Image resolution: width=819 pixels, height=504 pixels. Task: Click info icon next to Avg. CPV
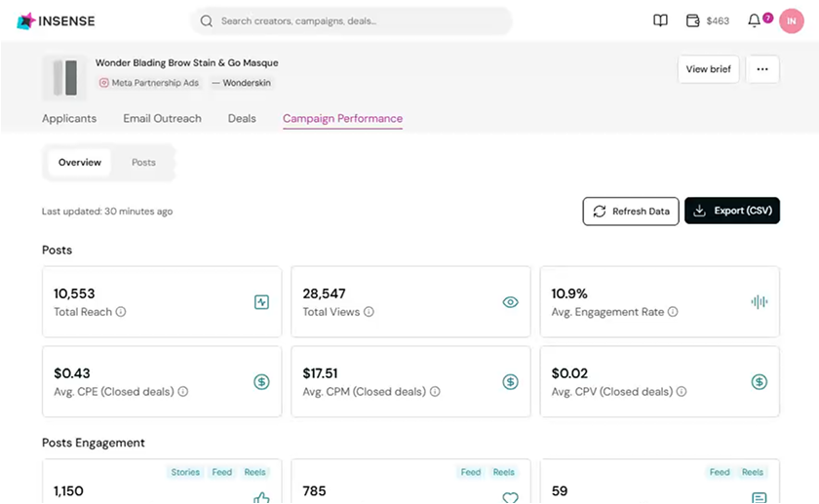682,391
